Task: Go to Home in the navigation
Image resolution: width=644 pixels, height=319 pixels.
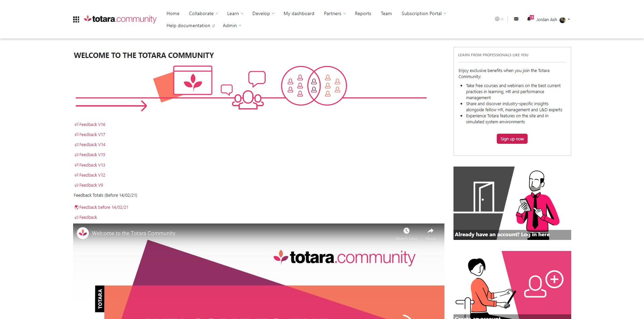Action: point(173,13)
